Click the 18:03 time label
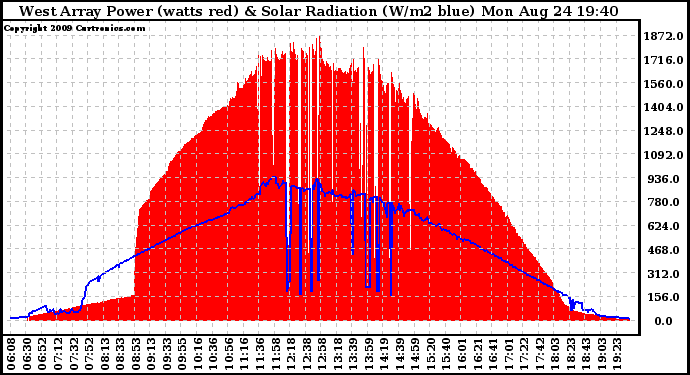This screenshot has width=690, height=375. [555, 354]
